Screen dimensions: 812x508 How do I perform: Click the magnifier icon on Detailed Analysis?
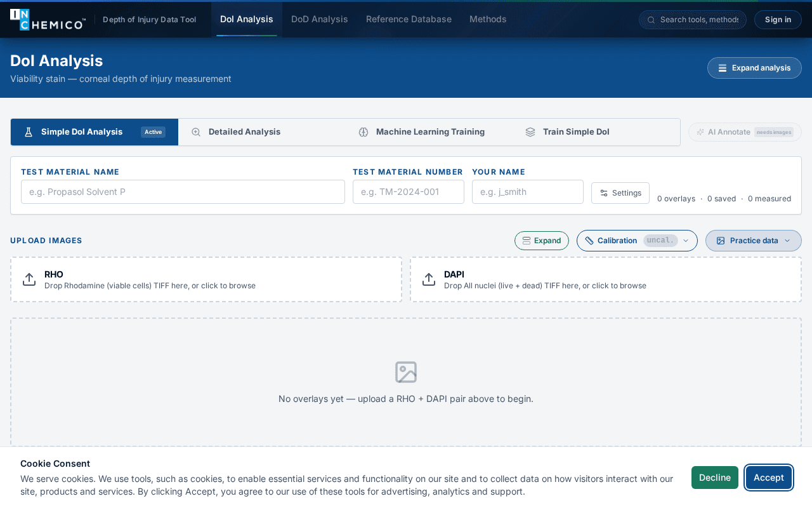196,132
